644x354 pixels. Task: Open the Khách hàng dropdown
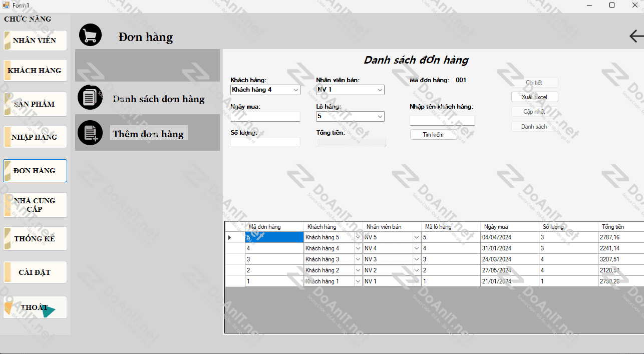tap(295, 90)
